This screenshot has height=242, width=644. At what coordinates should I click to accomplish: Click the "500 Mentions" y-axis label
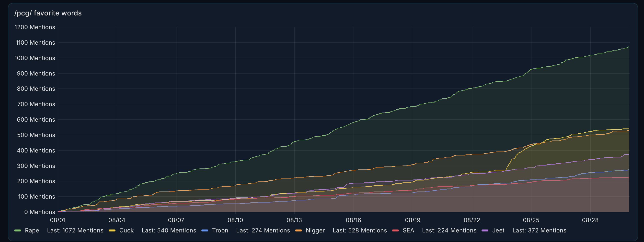pos(36,135)
